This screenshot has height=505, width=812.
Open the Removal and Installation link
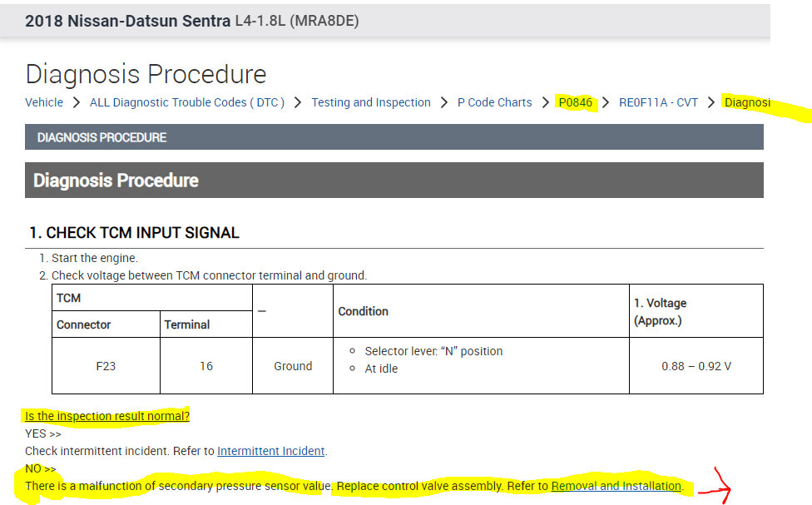(616, 486)
